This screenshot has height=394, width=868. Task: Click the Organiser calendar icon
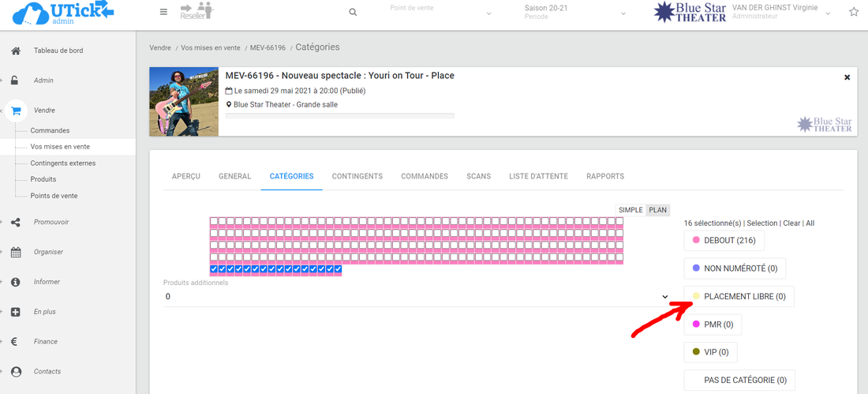16,253
